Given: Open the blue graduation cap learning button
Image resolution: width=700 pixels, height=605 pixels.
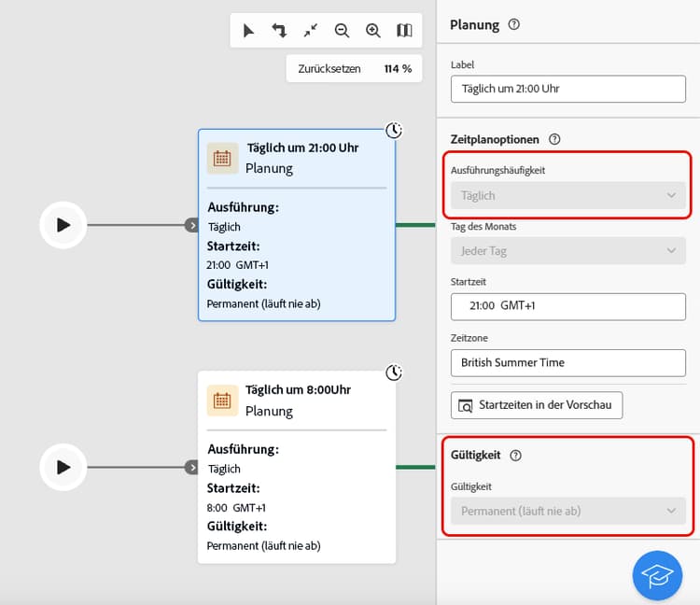Looking at the screenshot, I should click(x=657, y=575).
